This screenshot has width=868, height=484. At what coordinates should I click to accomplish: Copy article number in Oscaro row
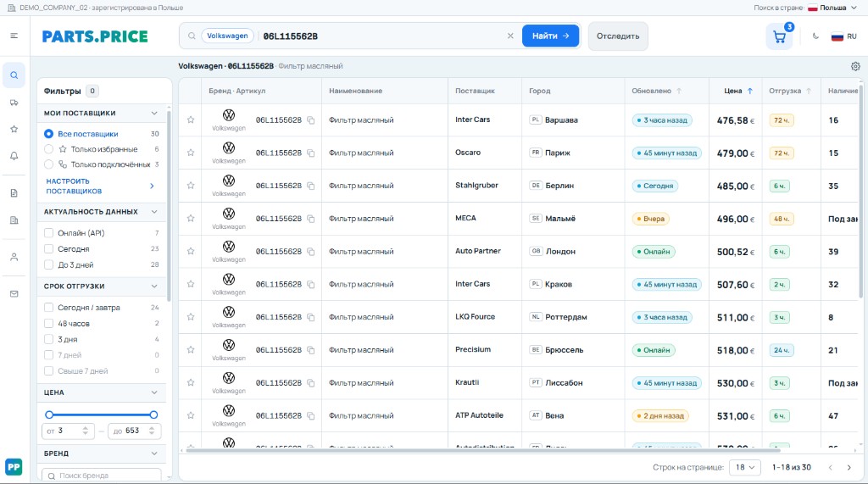pos(310,153)
